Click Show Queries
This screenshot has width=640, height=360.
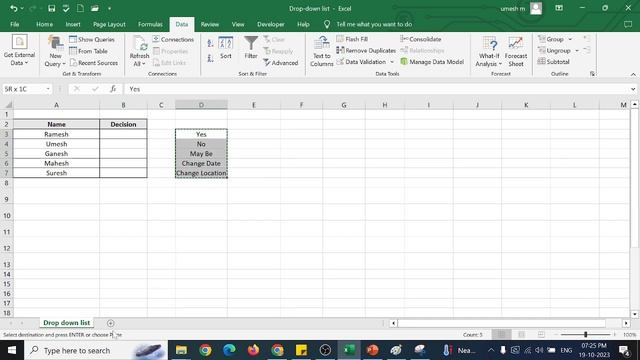[92, 40]
